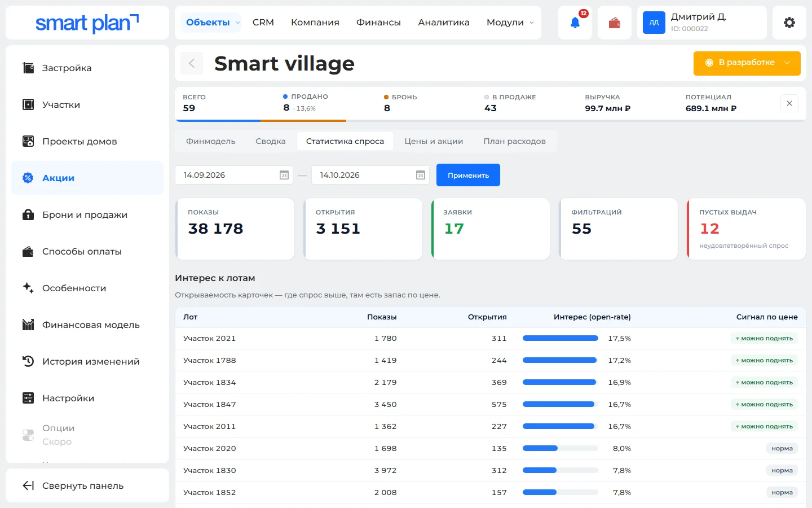Open Брони и продажи section
The image size is (812, 508).
(87, 214)
